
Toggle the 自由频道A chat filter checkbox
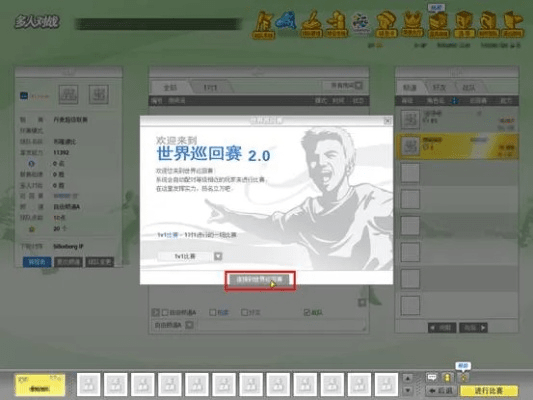click(166, 312)
